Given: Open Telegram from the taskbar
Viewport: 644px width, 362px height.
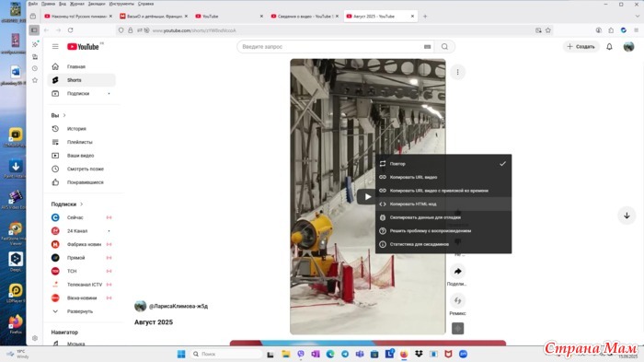Looking at the screenshot, I should point(345,355).
